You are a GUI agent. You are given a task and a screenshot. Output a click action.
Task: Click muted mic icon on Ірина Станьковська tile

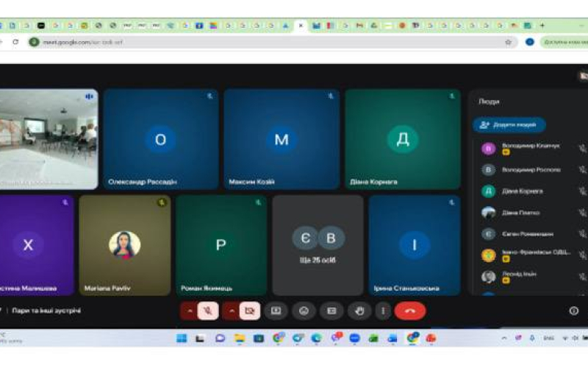coord(451,202)
